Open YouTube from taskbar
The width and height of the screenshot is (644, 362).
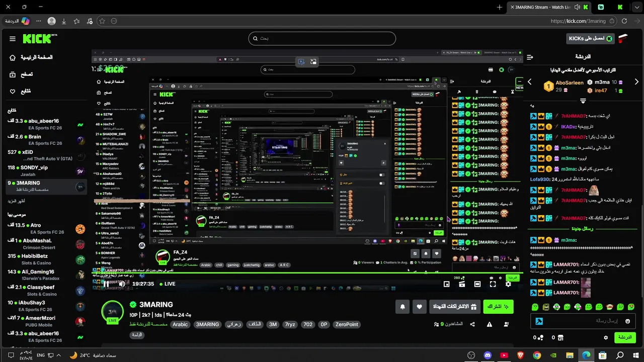(504, 355)
